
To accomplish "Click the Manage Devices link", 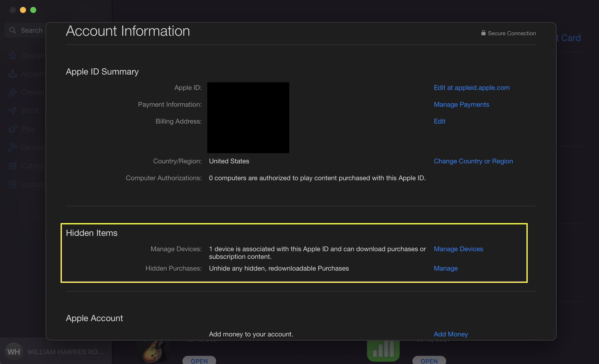I will [458, 249].
